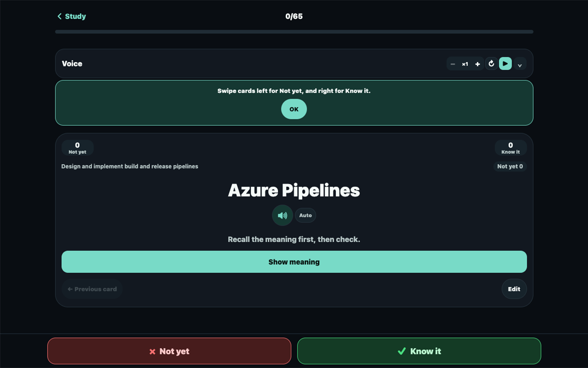This screenshot has width=588, height=368.
Task: Reset voice speed with circular arrow icon
Action: click(491, 64)
